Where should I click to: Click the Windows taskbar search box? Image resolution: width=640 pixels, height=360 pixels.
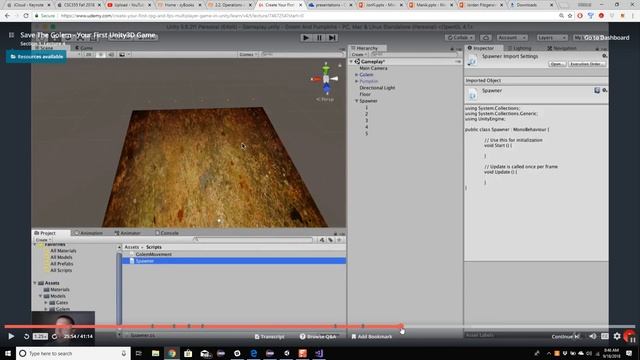[x=73, y=353]
